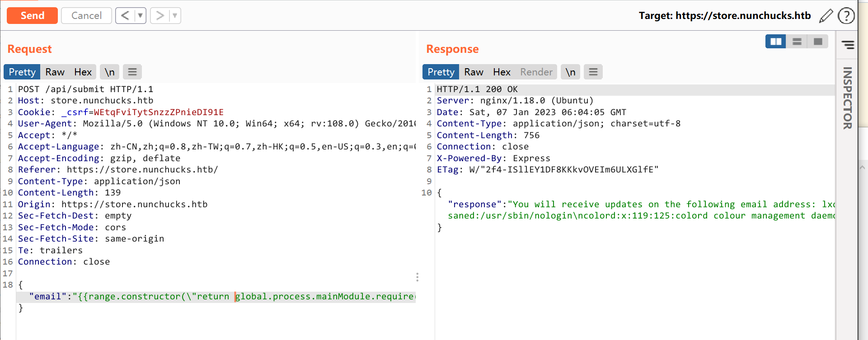Click the X-Powered-By: Express line
The height and width of the screenshot is (340, 868).
coord(493,158)
